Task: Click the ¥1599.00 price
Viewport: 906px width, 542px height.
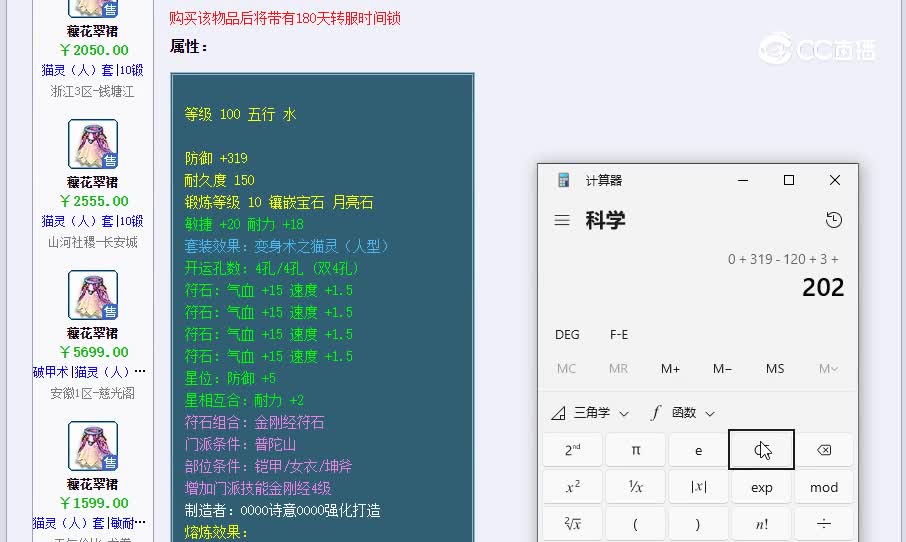Action: click(x=94, y=503)
